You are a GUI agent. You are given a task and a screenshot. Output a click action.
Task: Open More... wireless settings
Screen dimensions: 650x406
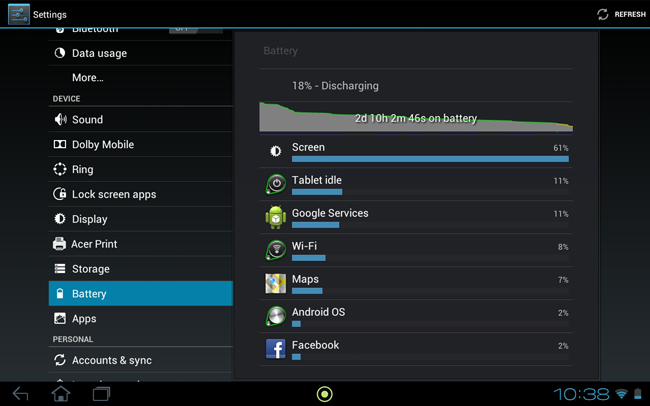click(x=141, y=78)
